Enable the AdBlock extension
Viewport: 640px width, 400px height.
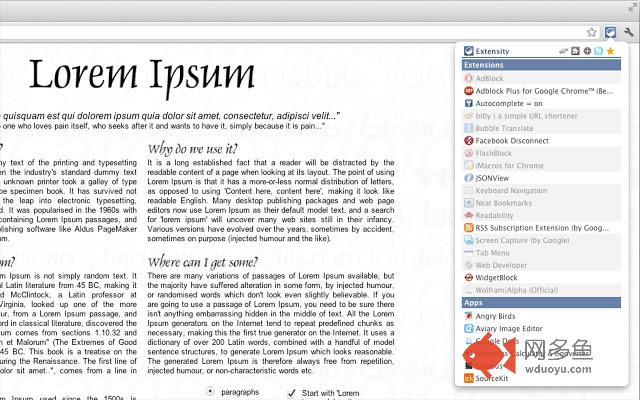pyautogui.click(x=489, y=77)
